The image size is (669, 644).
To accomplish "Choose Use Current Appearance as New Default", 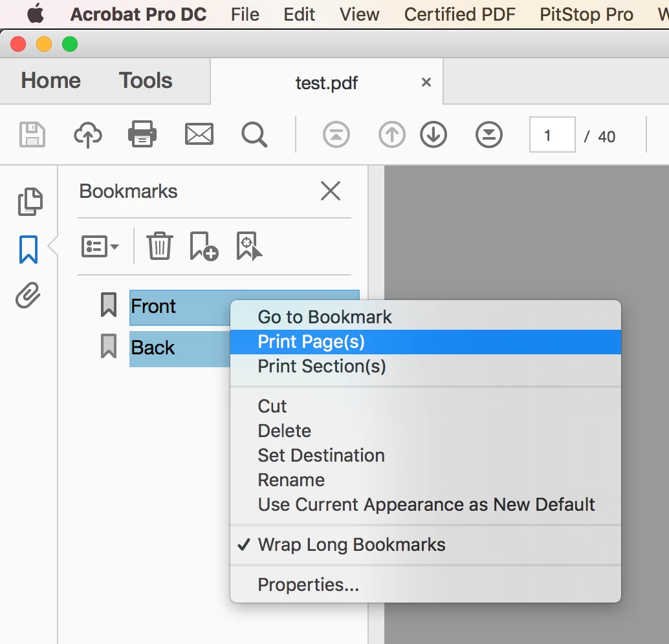I will click(425, 504).
